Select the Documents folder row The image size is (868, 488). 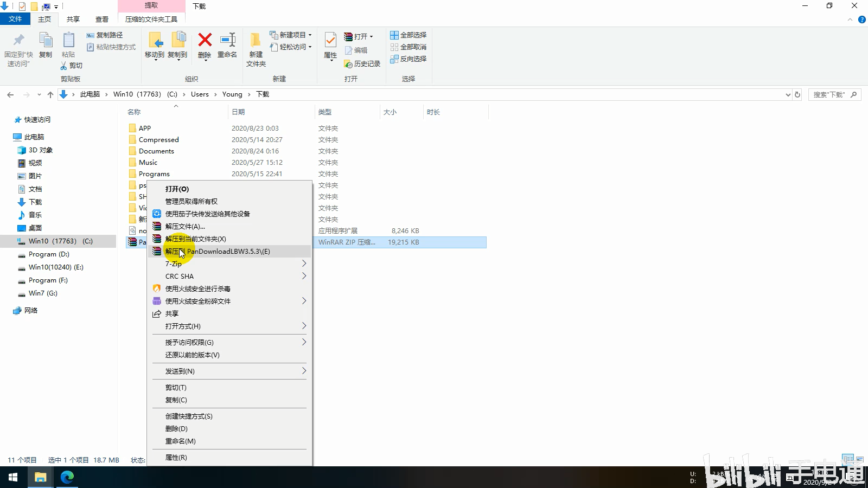[x=307, y=151]
